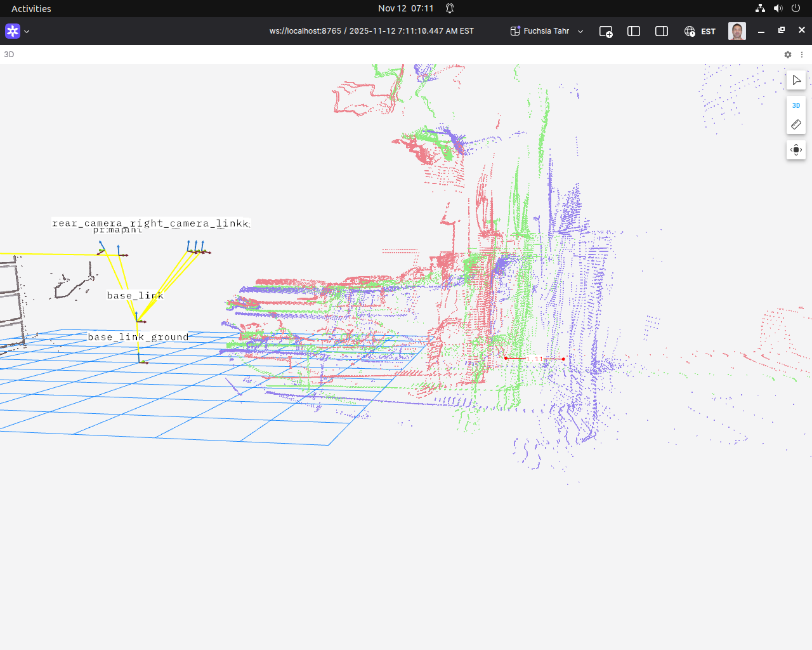The image size is (812, 650).
Task: Expand the chevron beside the app logo
Action: click(27, 31)
